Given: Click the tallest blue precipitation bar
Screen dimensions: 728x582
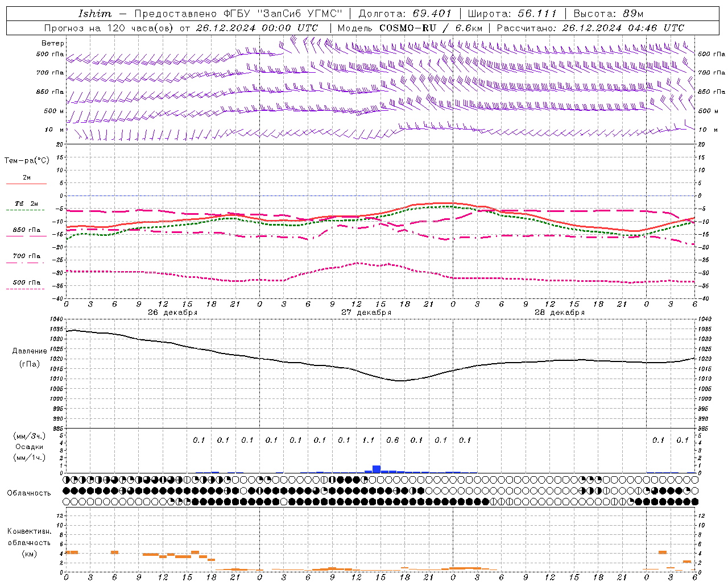Looking at the screenshot, I should (x=377, y=469).
